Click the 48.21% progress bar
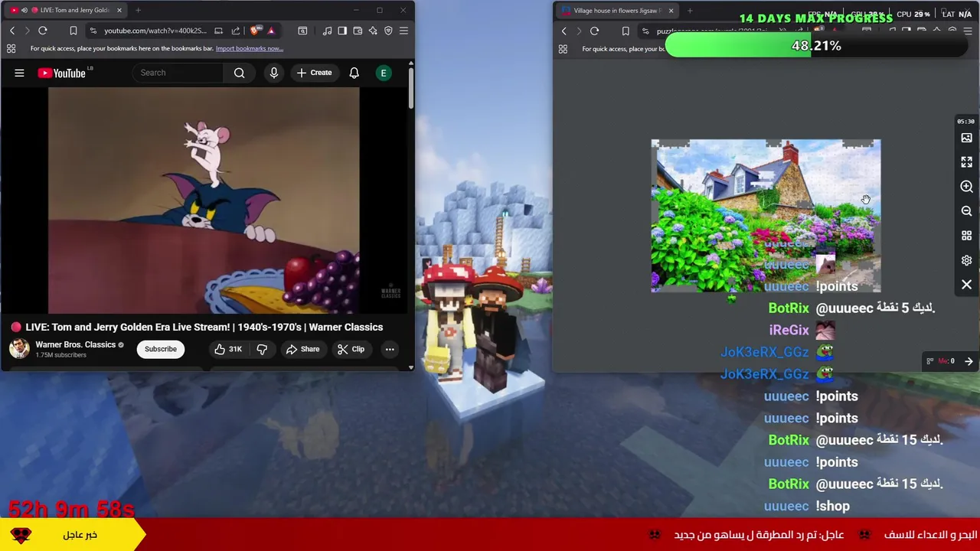Screen dimensions: 980x551 point(816,46)
